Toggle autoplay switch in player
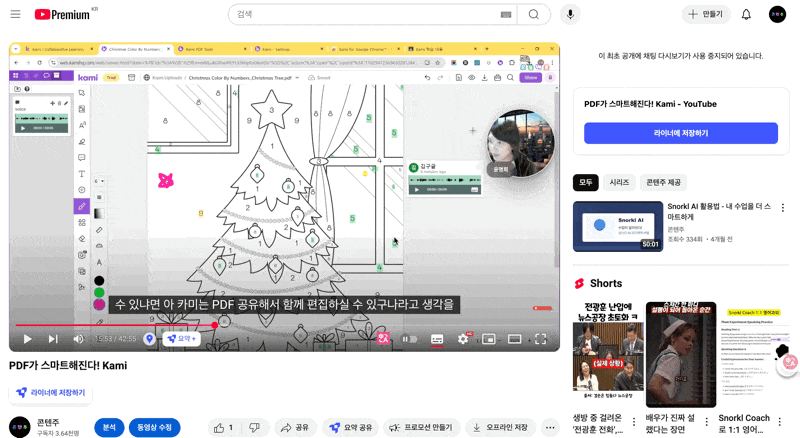The image size is (800, 438). [x=409, y=339]
